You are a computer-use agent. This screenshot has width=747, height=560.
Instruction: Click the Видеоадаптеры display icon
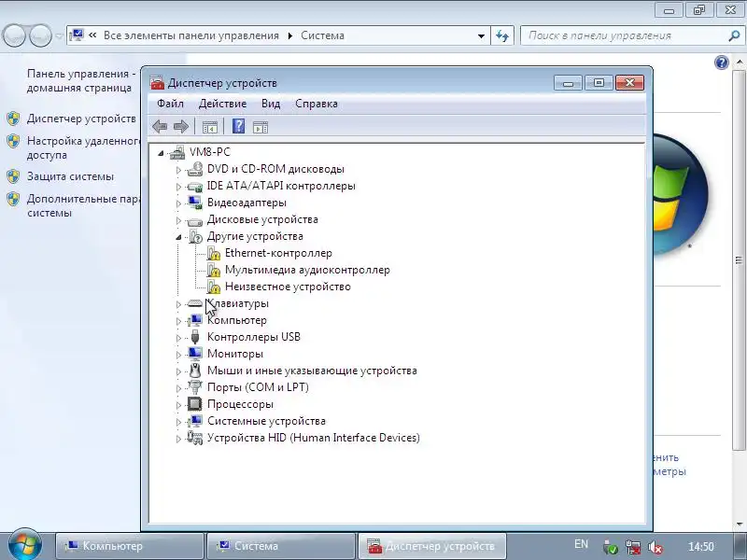click(x=195, y=203)
